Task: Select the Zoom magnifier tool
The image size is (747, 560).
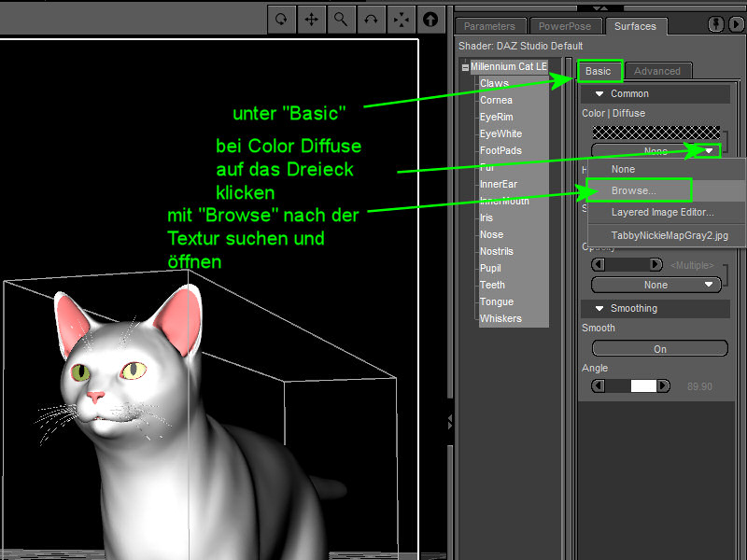Action: pos(341,19)
